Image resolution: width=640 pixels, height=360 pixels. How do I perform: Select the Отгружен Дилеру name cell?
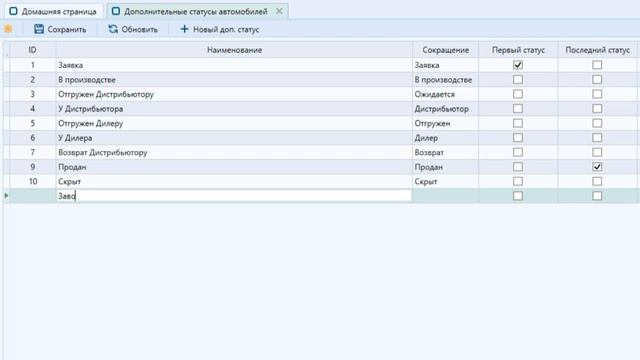click(234, 123)
